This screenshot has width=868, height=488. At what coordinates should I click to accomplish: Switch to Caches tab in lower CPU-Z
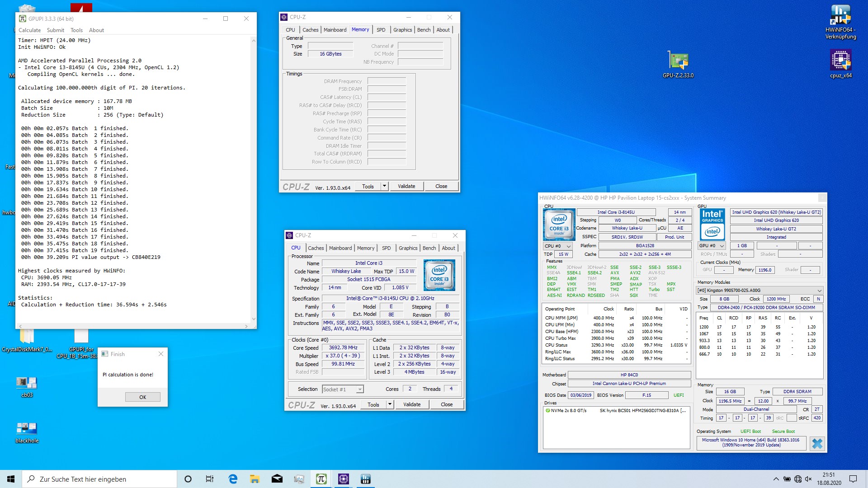tap(316, 248)
